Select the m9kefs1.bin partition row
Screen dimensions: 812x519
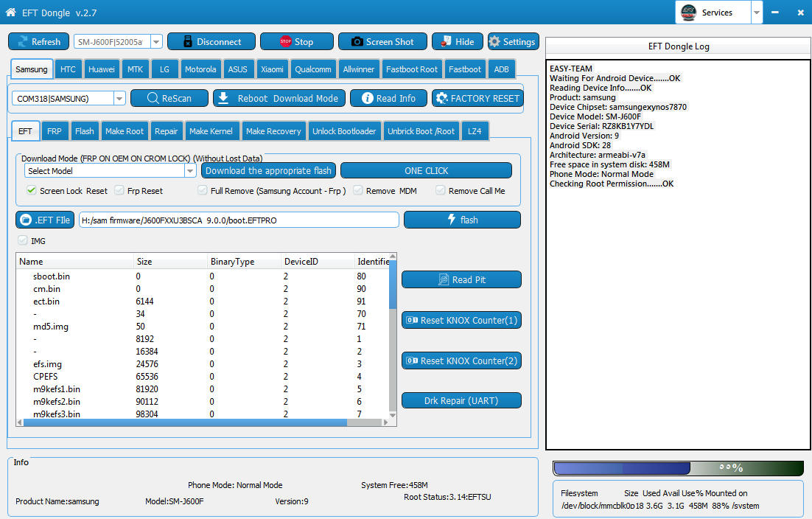203,389
